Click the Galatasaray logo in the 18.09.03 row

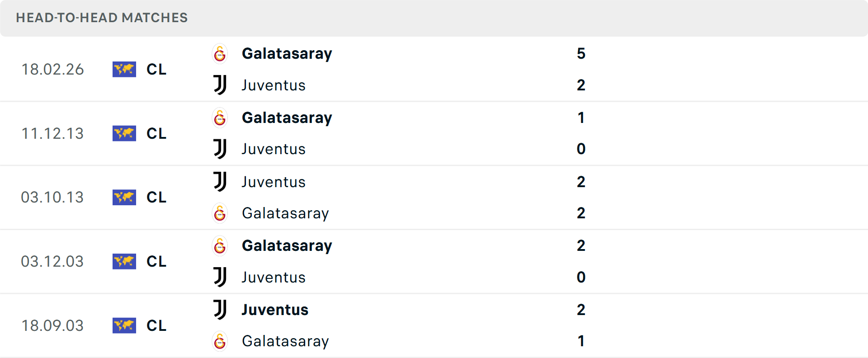(220, 341)
